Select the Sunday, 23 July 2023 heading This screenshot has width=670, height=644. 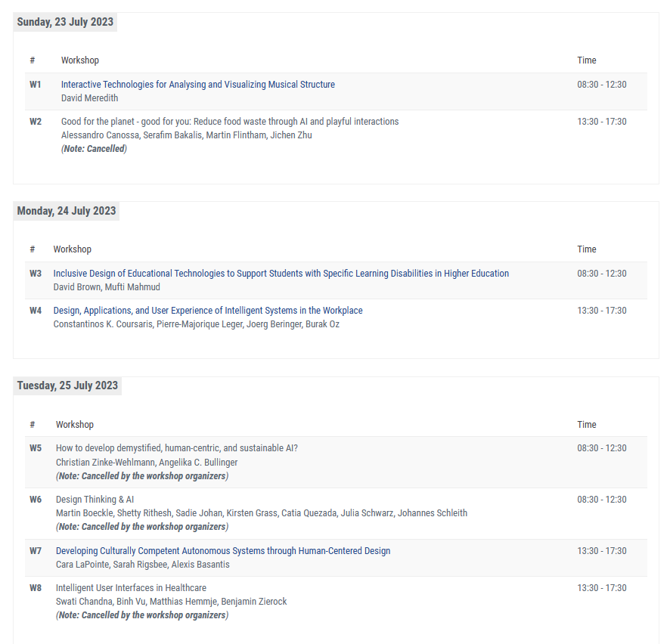pyautogui.click(x=65, y=22)
